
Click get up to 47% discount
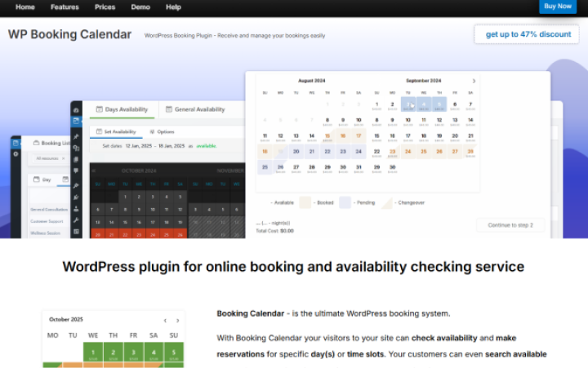pos(527,34)
